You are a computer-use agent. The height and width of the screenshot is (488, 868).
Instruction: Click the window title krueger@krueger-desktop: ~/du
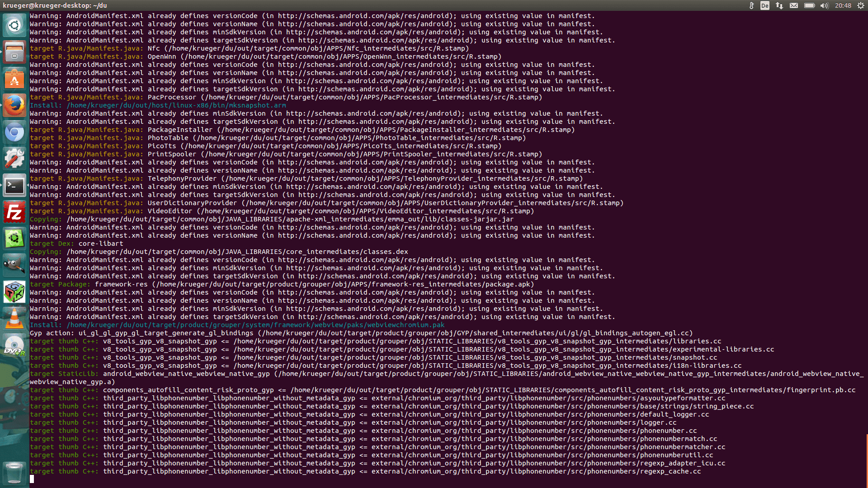tap(55, 5)
